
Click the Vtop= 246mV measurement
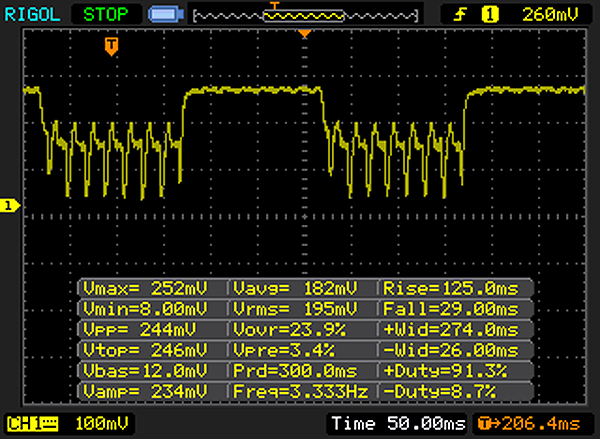click(145, 350)
